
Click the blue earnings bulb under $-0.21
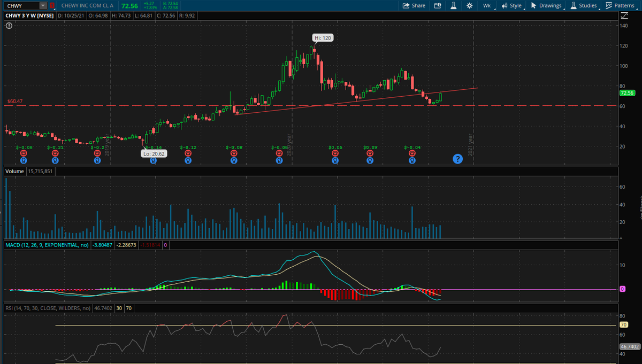(55, 160)
